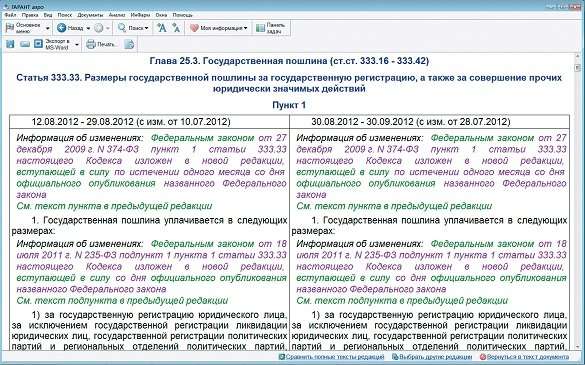Viewport: 585px width, 365px height.
Task: Click Сравнить полные тексты редакций link
Action: tap(332, 357)
